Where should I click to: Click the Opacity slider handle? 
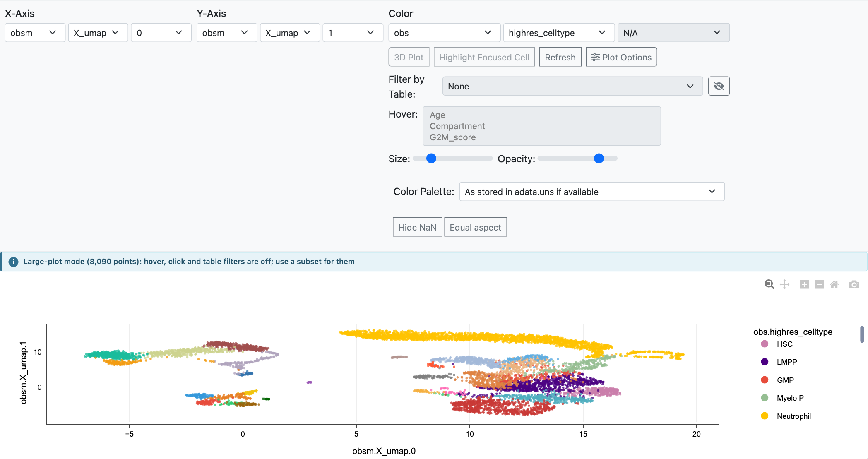tap(599, 159)
